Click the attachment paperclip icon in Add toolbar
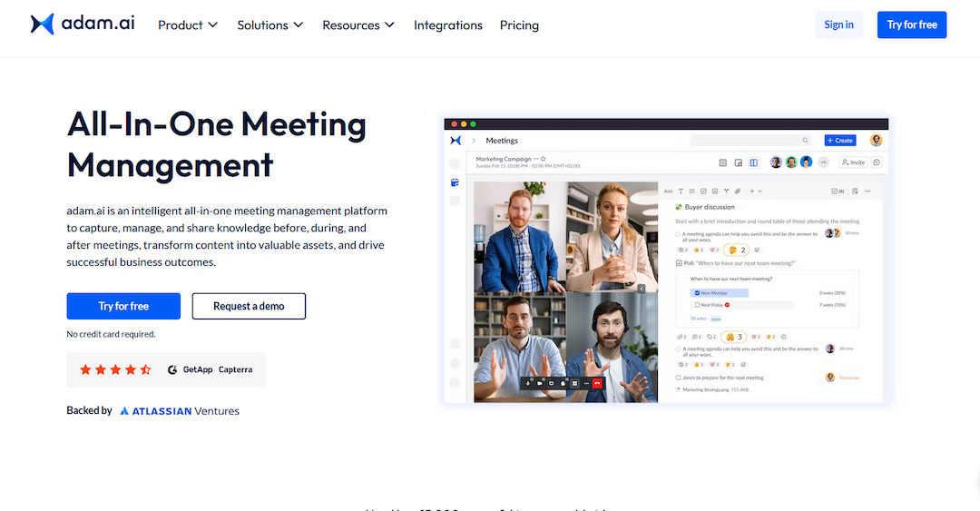The image size is (980, 511). [x=738, y=192]
